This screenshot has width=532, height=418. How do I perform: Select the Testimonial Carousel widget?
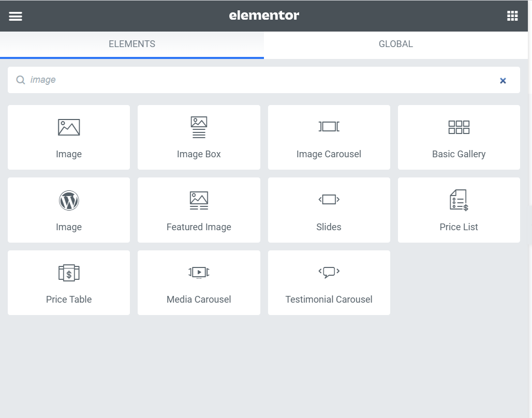329,282
